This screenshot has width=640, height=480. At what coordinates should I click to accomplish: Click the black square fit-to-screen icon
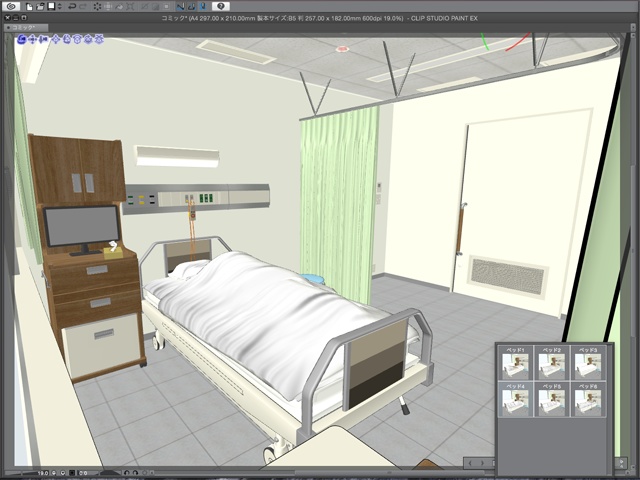click(x=72, y=473)
